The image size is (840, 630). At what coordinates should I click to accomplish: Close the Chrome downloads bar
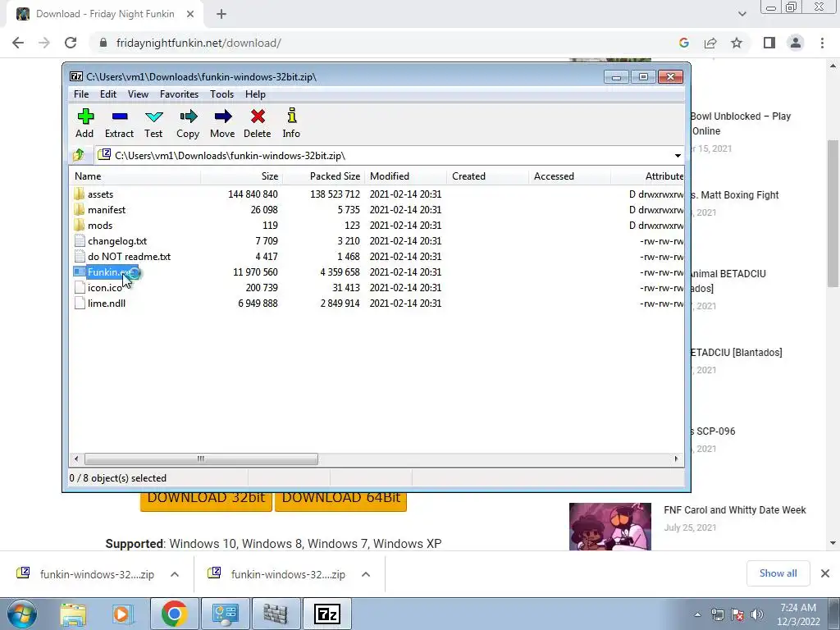tap(825, 573)
